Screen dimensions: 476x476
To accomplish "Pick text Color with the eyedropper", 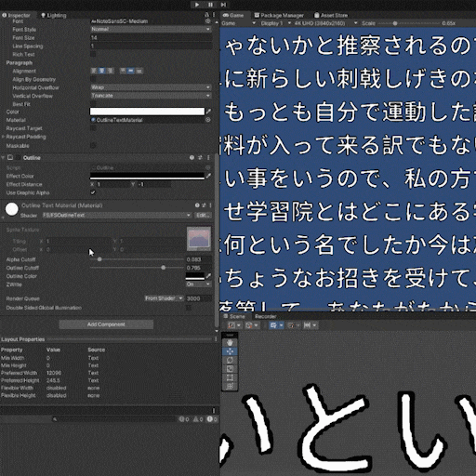I will pos(208,112).
